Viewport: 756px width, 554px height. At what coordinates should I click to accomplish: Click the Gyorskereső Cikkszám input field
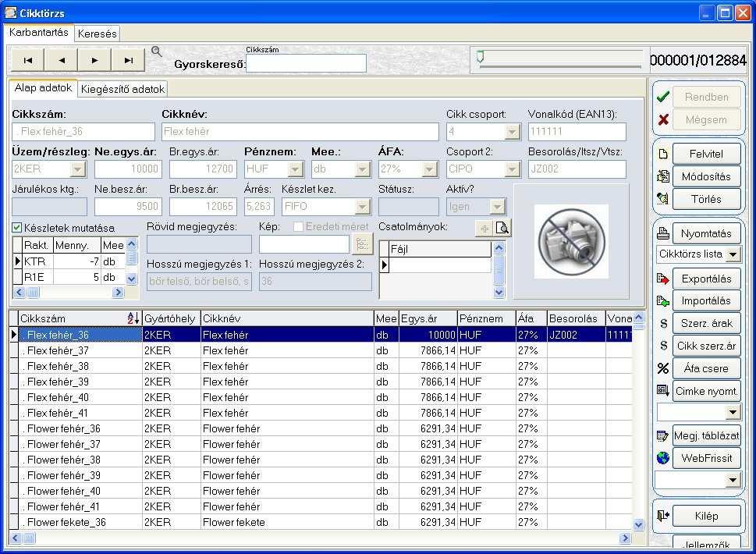[x=306, y=63]
